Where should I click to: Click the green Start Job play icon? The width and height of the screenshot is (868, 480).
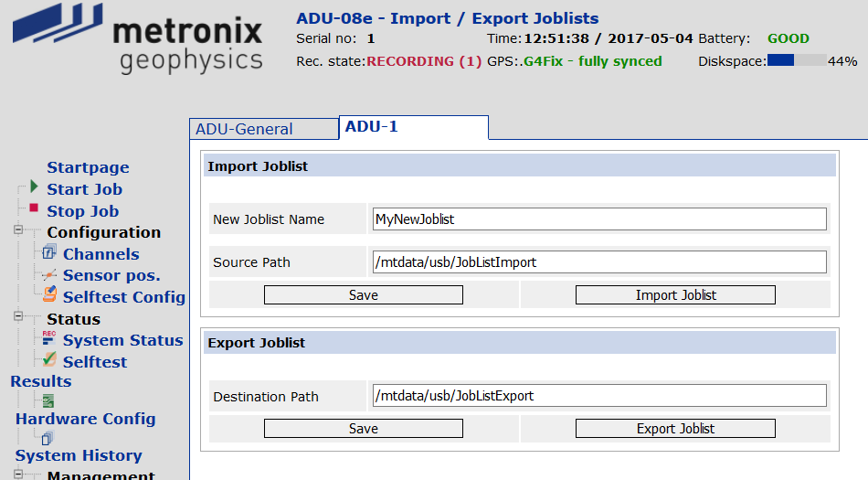coord(35,187)
